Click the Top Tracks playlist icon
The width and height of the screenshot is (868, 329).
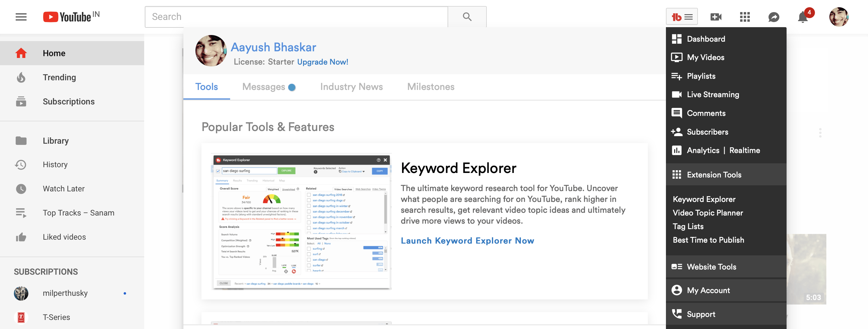pyautogui.click(x=21, y=213)
